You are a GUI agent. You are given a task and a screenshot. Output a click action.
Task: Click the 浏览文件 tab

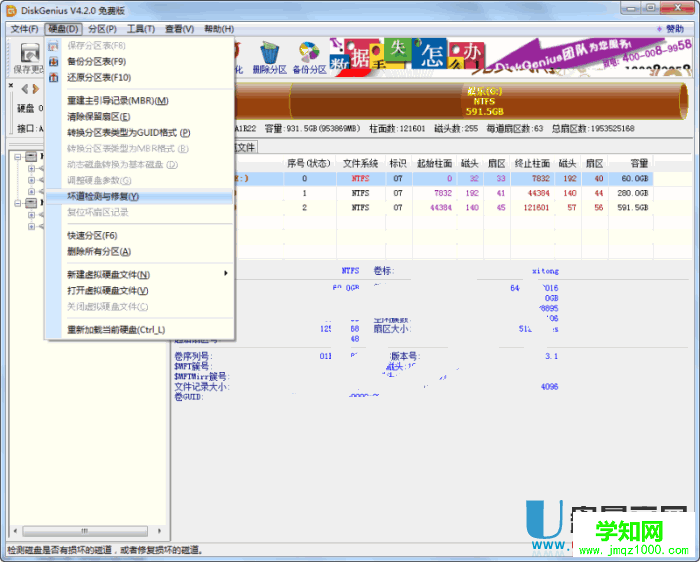point(245,147)
